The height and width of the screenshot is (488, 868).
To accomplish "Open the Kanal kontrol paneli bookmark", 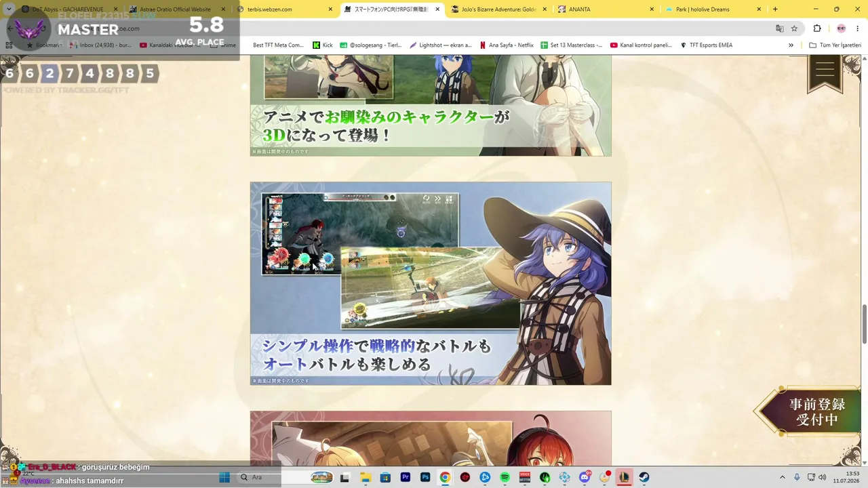I will 641,45.
